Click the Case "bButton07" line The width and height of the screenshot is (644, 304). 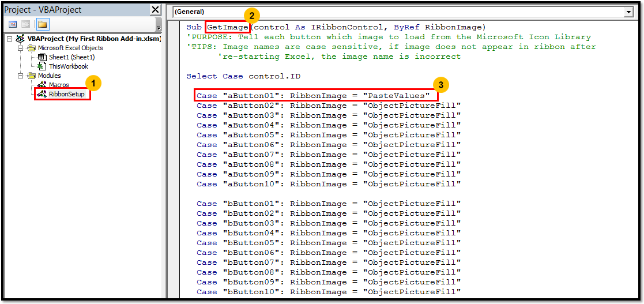pos(329,262)
